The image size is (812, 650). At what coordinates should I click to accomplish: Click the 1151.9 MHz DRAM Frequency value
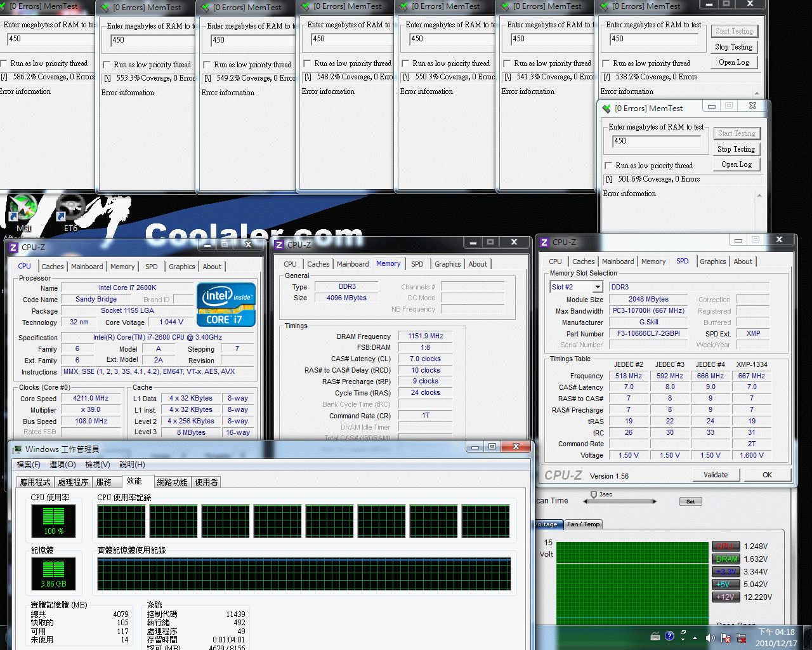point(426,336)
